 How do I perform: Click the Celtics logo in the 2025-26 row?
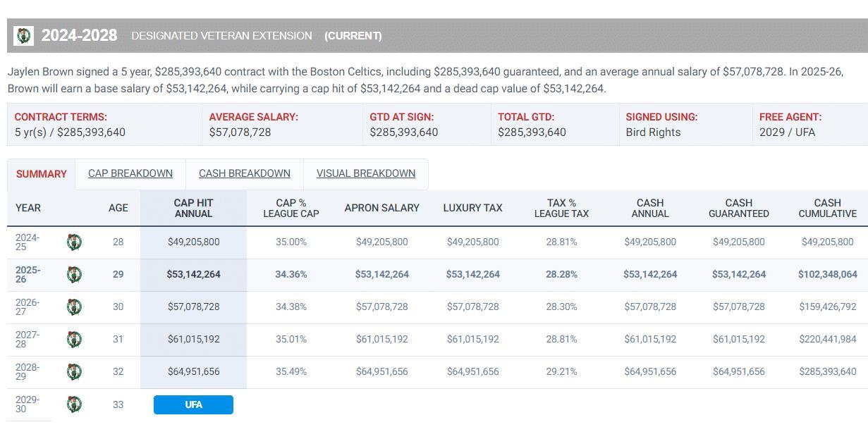tap(74, 274)
